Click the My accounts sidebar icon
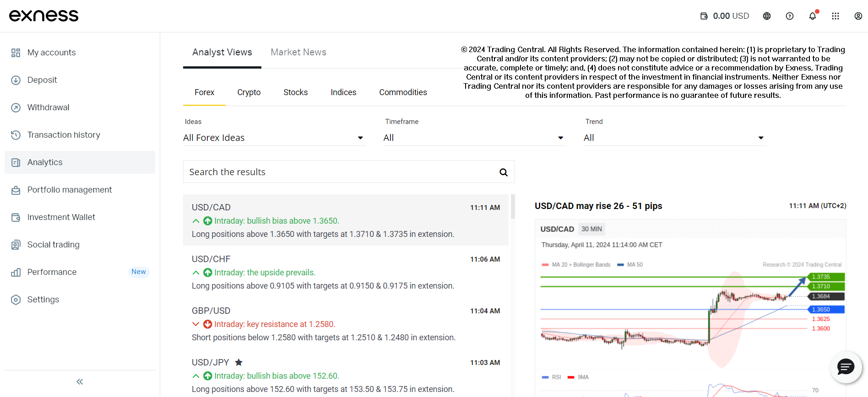The width and height of the screenshot is (868, 397). click(16, 53)
